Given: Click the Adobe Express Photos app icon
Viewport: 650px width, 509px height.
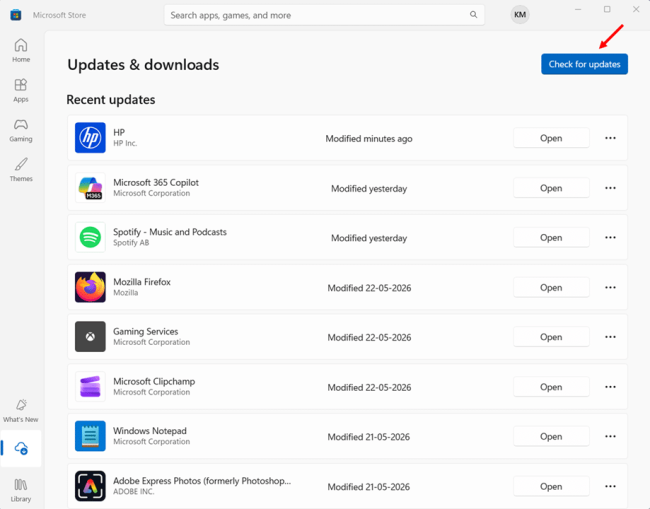Looking at the screenshot, I should 90,486.
